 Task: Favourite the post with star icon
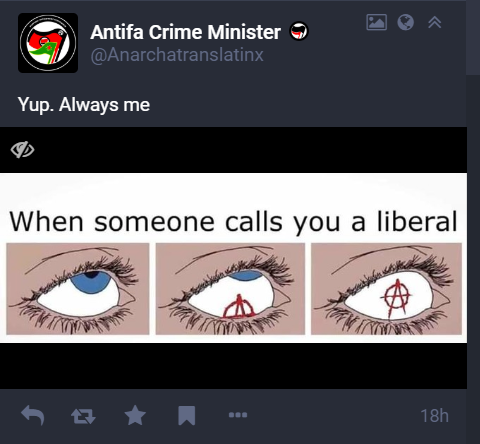click(135, 415)
